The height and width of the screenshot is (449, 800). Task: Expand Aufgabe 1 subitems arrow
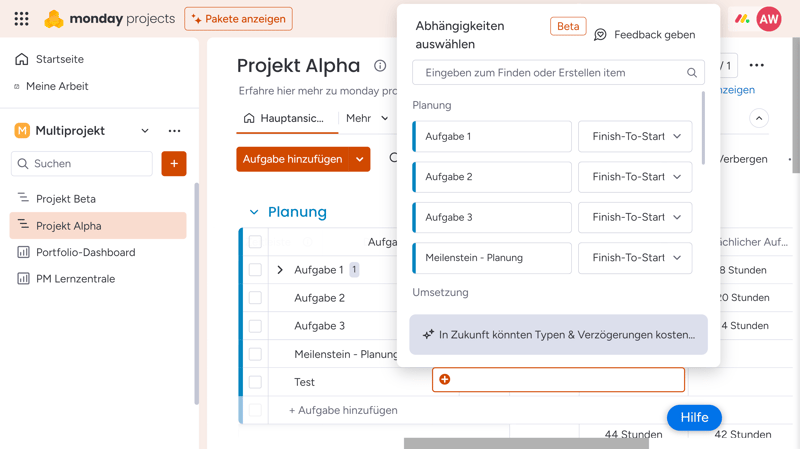click(x=280, y=270)
